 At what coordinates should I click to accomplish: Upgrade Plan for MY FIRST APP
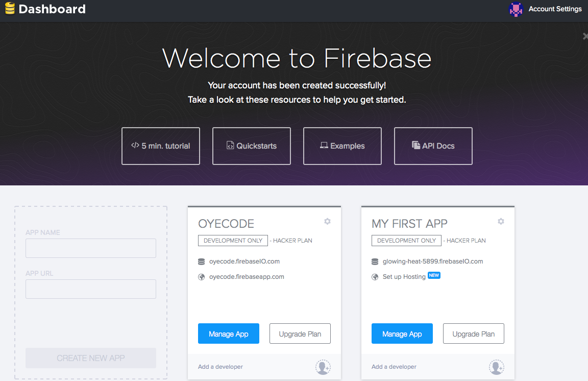474,334
